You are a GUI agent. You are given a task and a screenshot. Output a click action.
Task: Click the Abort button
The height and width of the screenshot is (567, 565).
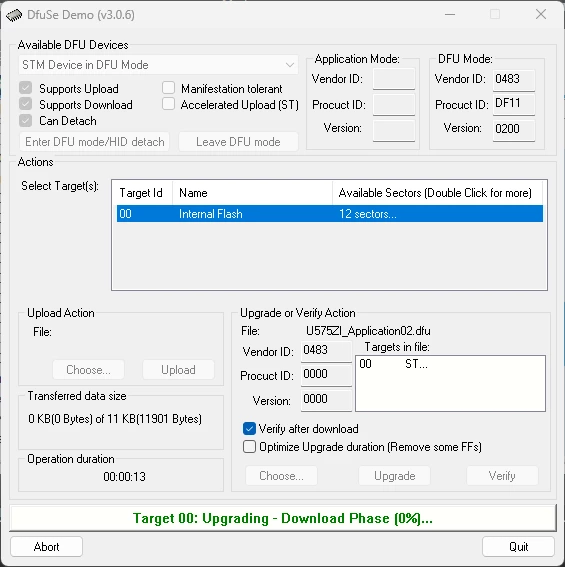point(46,547)
